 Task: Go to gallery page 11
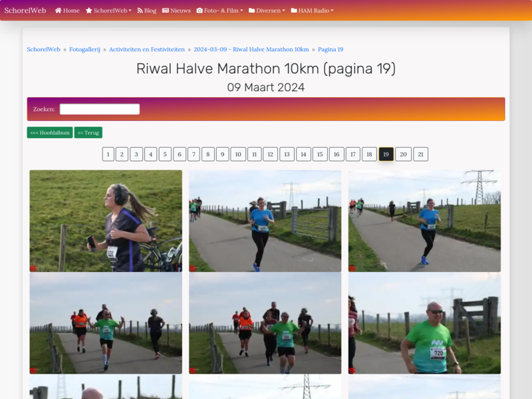click(255, 154)
